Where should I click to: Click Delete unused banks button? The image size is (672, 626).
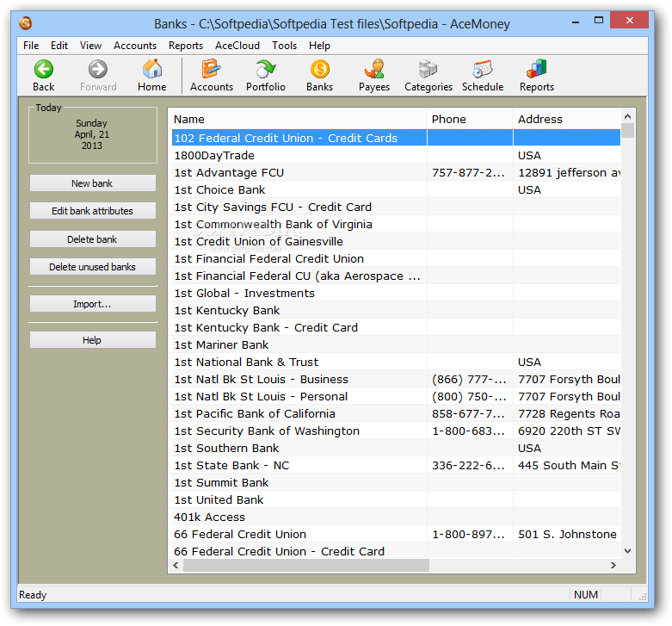tap(93, 267)
